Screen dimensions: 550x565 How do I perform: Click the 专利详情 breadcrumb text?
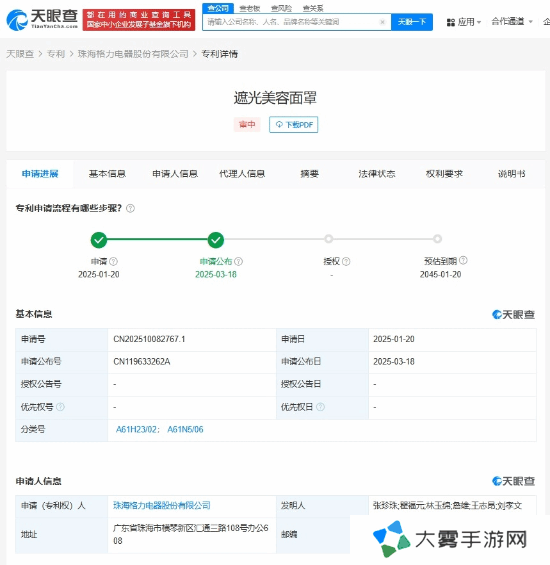point(219,54)
